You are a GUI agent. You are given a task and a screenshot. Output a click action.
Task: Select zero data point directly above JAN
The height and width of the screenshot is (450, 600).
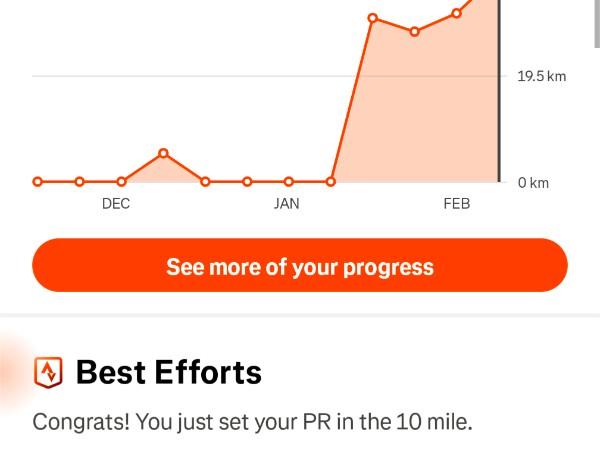(x=289, y=182)
